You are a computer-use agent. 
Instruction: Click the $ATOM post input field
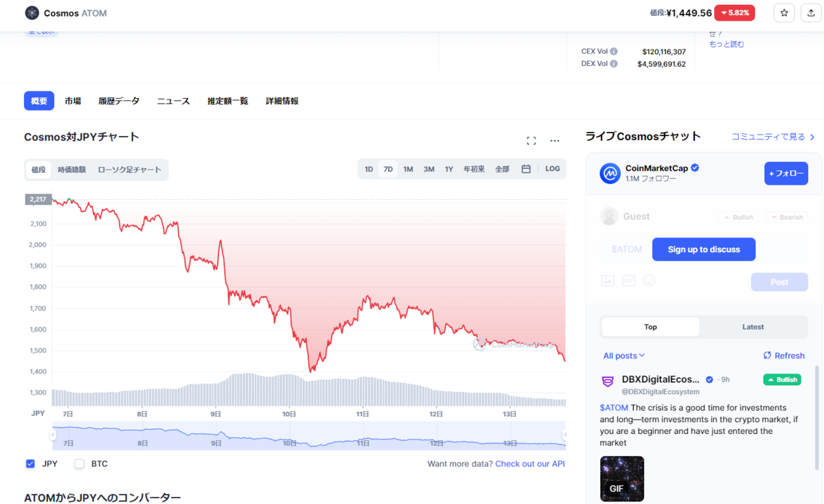pyautogui.click(x=626, y=249)
